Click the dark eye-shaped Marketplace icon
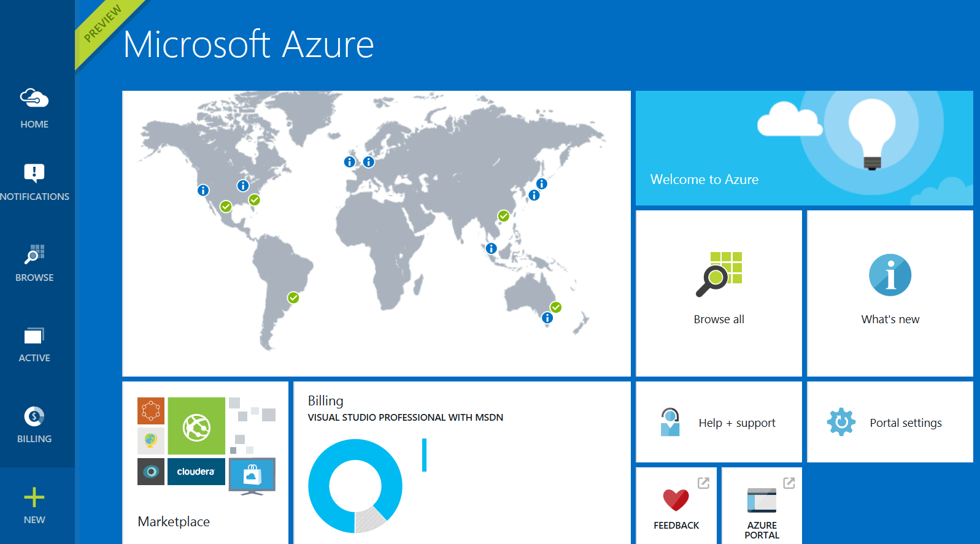The width and height of the screenshot is (980, 544). (x=151, y=472)
